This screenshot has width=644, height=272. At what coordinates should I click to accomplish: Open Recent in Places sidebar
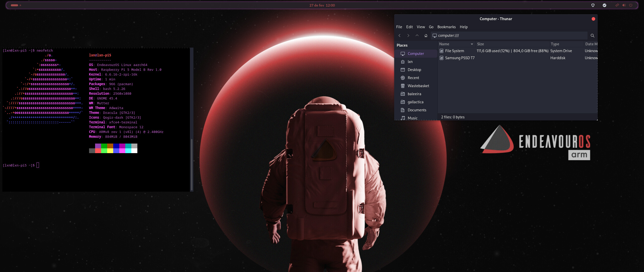point(416,78)
